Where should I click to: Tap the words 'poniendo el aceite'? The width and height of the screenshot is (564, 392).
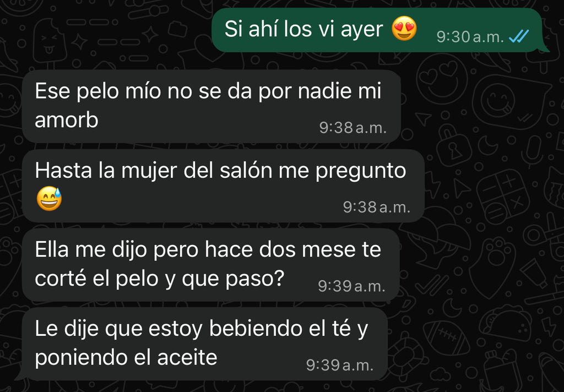tap(126, 358)
